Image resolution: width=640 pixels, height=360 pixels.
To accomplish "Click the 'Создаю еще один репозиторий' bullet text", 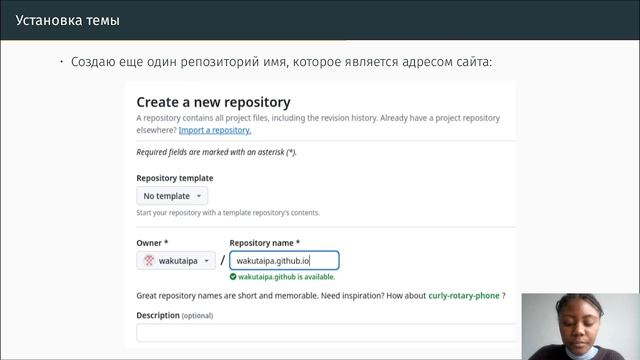I will (x=282, y=62).
